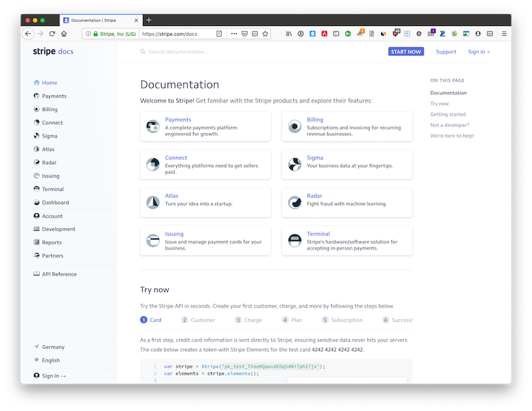Open the Atlas card title link

pos(172,196)
